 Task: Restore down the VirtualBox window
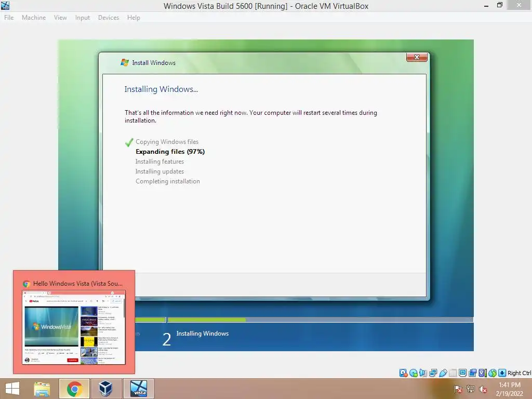click(499, 5)
